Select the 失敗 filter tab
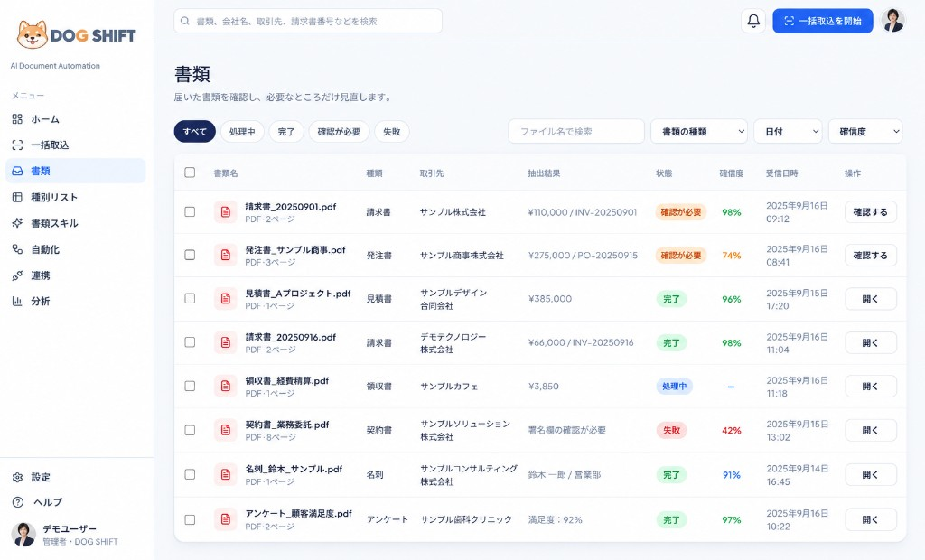 pos(392,132)
